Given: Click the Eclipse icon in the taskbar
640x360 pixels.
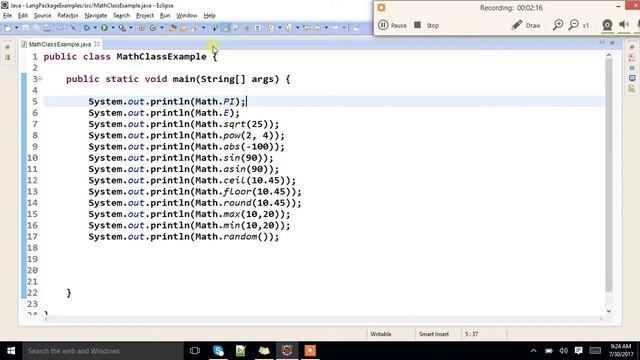Looking at the screenshot, I should (287, 351).
